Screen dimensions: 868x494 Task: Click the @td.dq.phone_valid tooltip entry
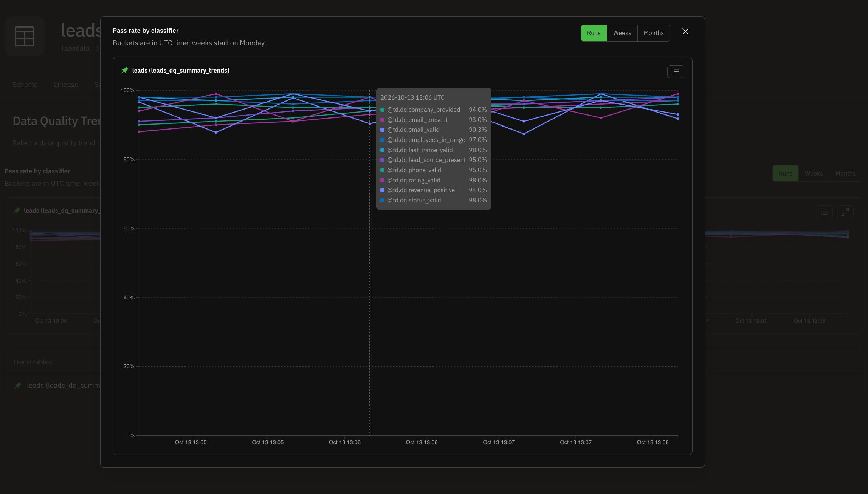[x=434, y=170]
